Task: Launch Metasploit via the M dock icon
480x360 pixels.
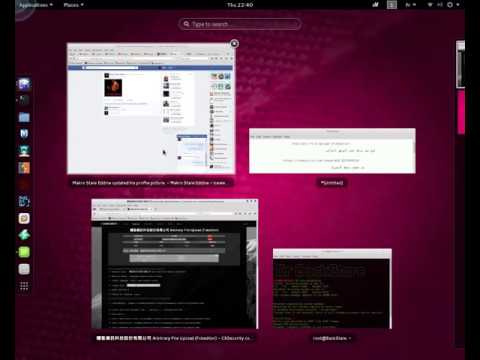Action: click(24, 134)
